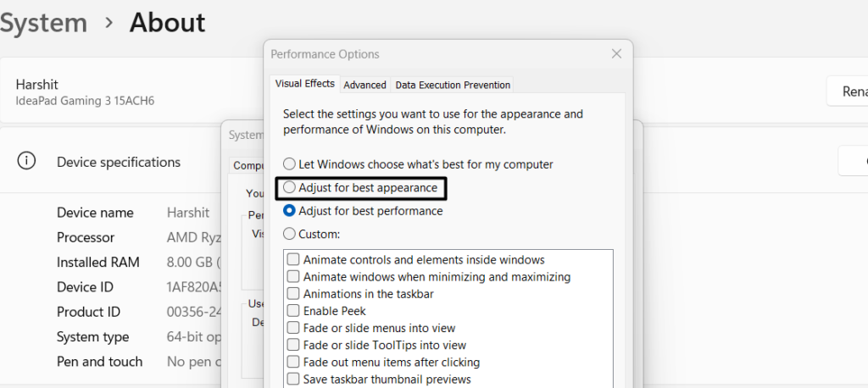Image resolution: width=868 pixels, height=388 pixels.
Task: Select Adjust for best performance option
Action: point(290,211)
